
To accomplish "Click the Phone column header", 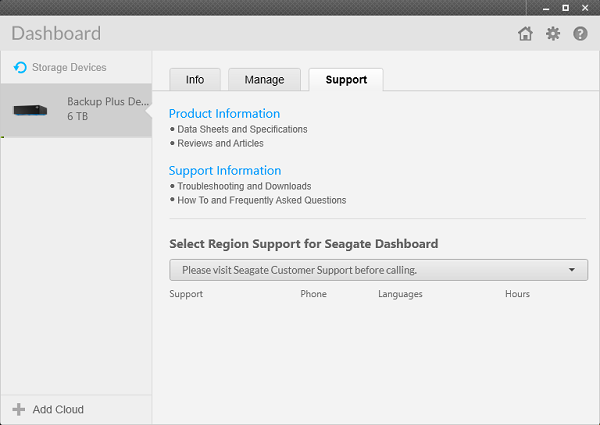I will [313, 294].
